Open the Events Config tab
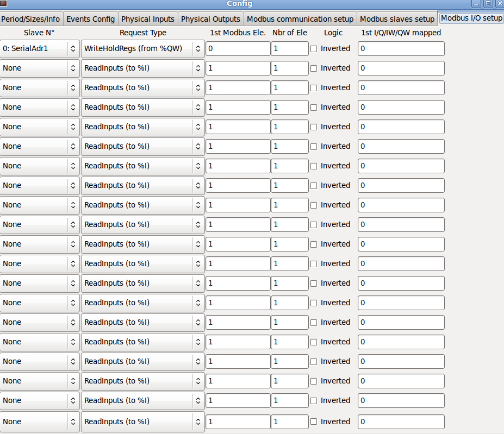The image size is (504, 434). pyautogui.click(x=91, y=19)
